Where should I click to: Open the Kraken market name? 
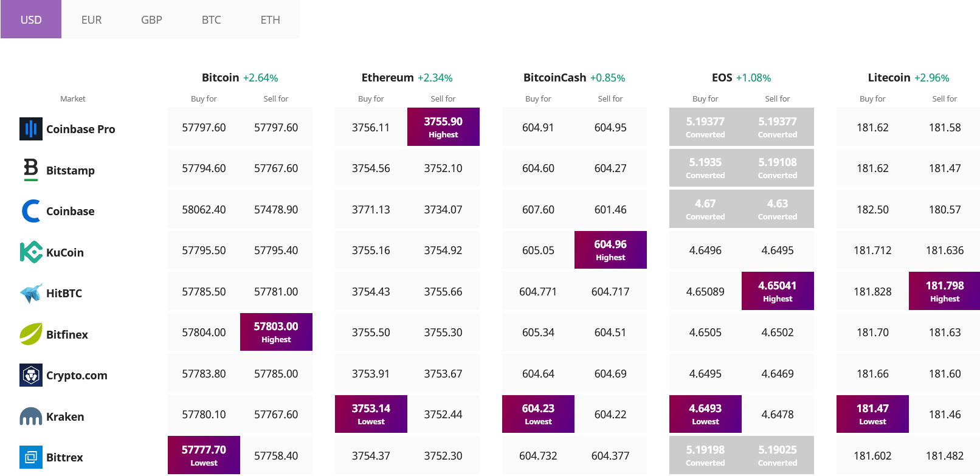point(65,416)
